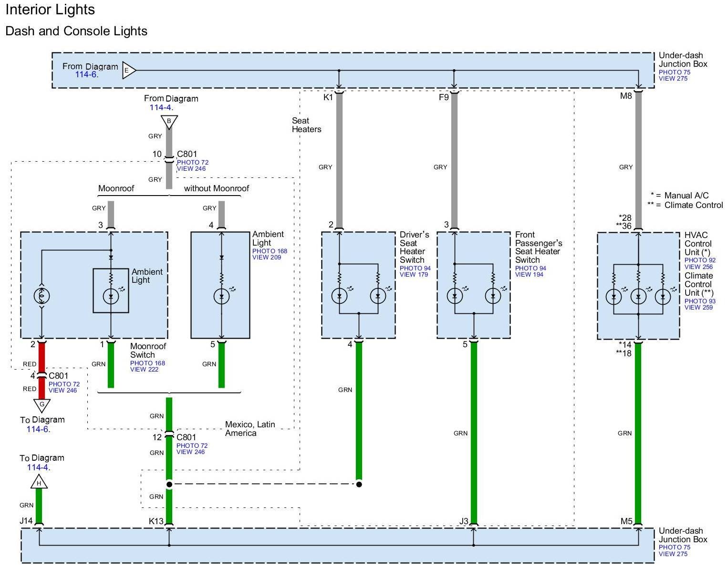Click the 'M8' terminal label

pos(626,96)
